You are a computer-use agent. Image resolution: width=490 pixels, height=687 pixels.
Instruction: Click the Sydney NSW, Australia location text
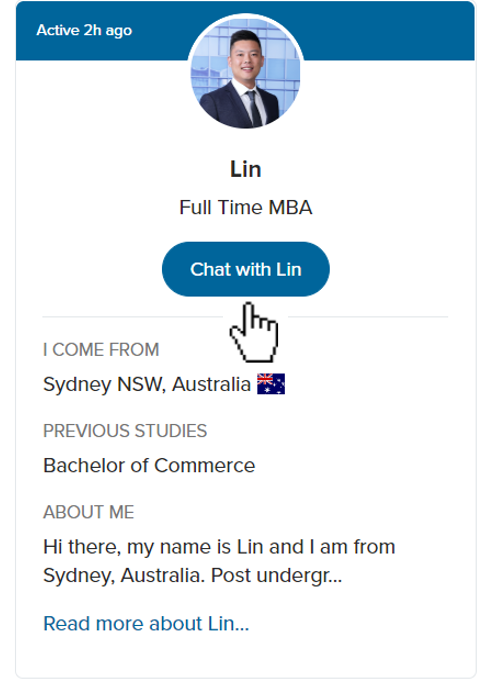147,385
